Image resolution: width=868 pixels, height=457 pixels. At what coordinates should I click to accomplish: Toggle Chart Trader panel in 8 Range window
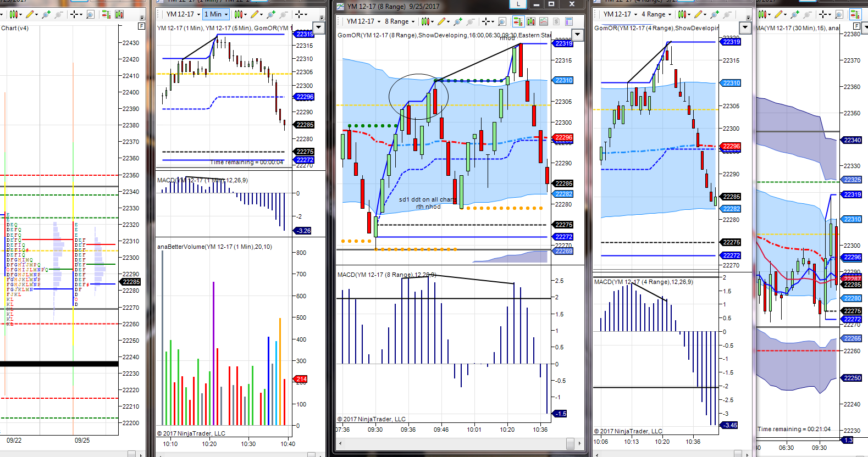coord(518,21)
